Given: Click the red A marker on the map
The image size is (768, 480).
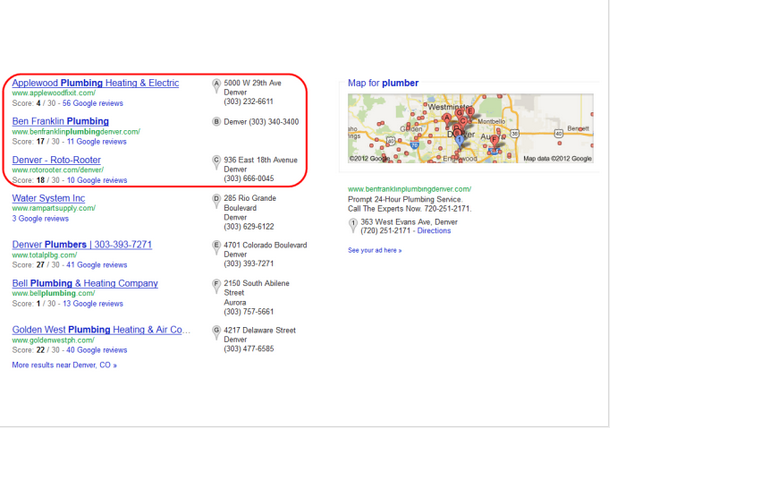Looking at the screenshot, I should [x=447, y=118].
